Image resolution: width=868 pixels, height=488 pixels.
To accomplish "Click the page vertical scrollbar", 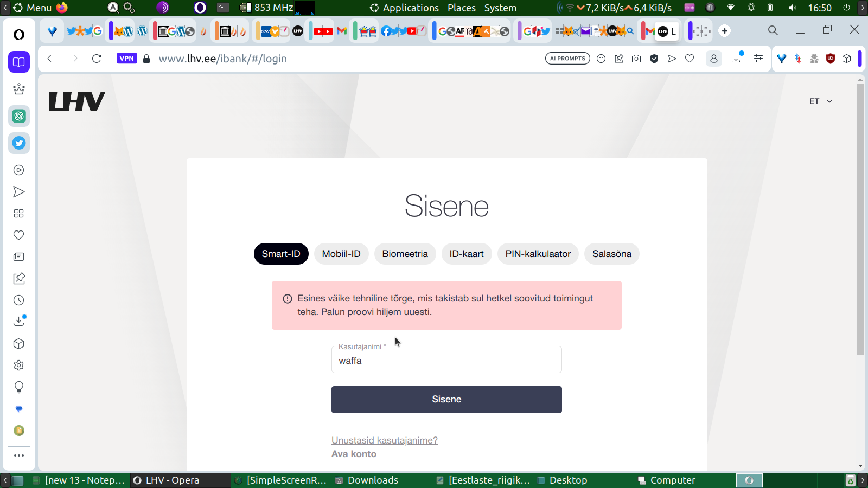I will [860, 220].
